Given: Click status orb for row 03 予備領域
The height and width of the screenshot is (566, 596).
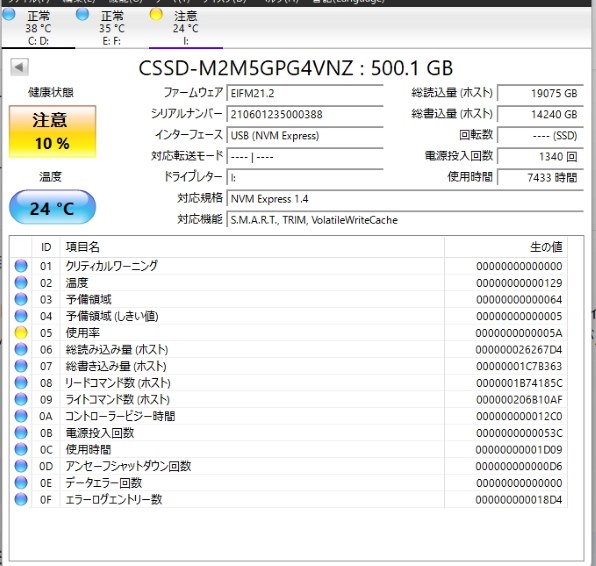Looking at the screenshot, I should tap(21, 299).
